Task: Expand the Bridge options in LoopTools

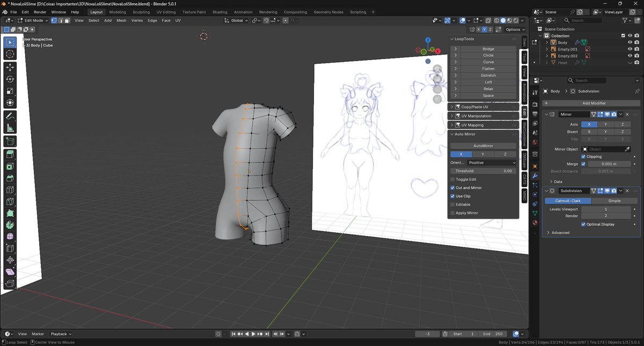Action: (455, 49)
